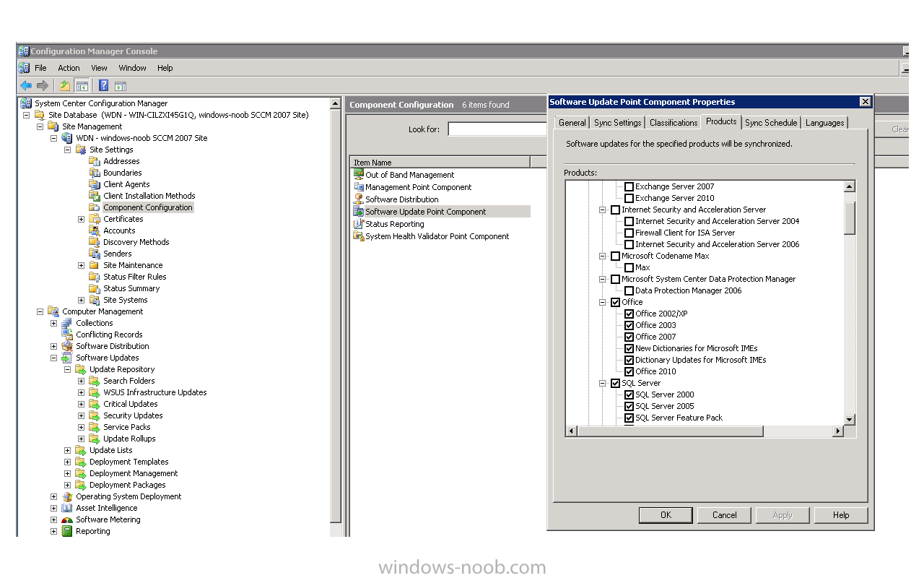Expand the Certificates tree node

point(81,219)
